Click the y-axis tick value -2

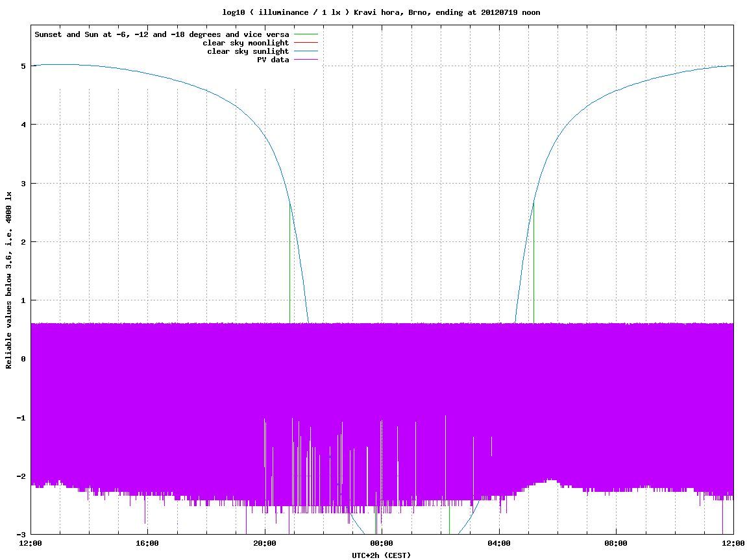click(x=21, y=476)
